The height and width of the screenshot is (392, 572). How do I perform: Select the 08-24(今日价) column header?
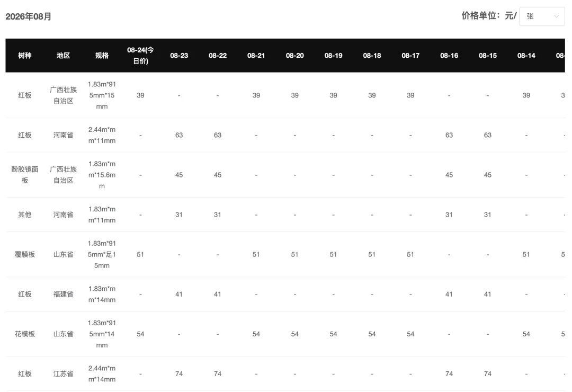point(140,56)
